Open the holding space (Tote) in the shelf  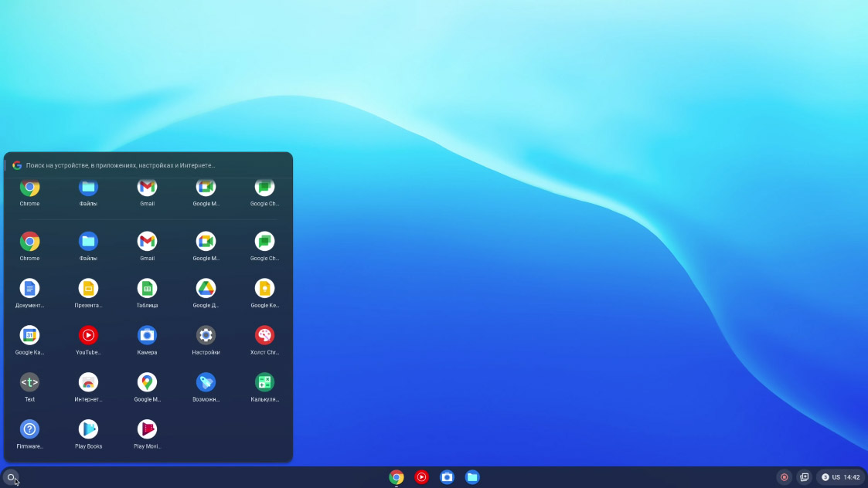click(805, 477)
